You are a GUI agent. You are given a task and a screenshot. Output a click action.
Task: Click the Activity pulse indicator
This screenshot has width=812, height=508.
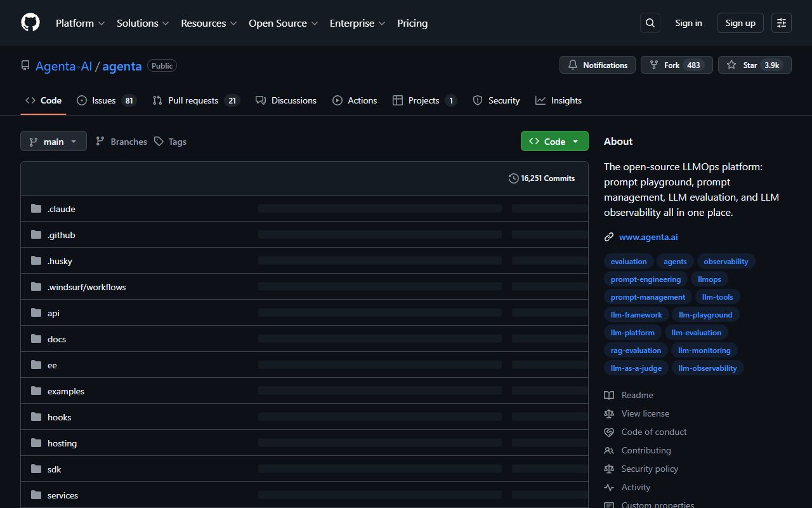coord(608,487)
